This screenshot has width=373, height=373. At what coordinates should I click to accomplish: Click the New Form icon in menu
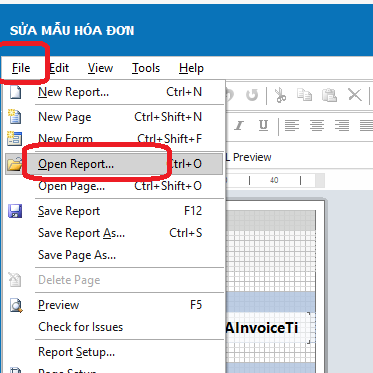(15, 138)
